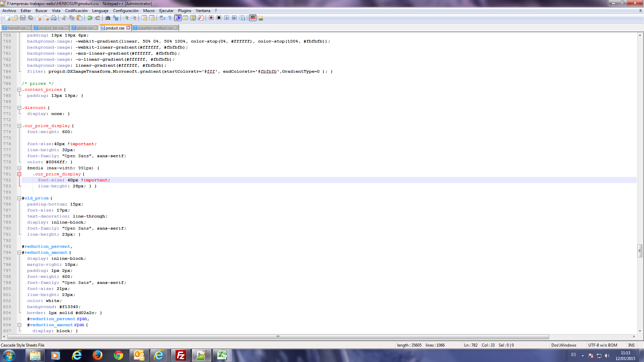644x362 pixels.
Task: Toggle the Indent Guide toolbar button
Action: click(x=178, y=18)
